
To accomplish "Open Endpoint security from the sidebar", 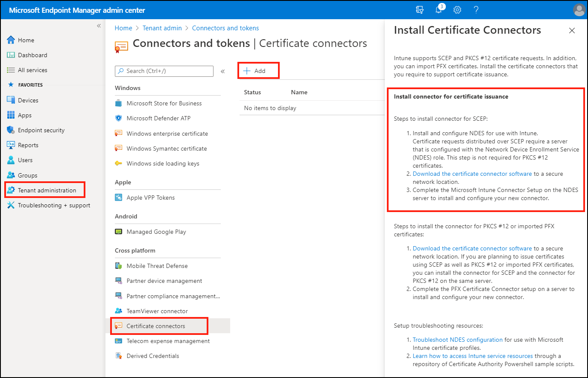I will (x=41, y=130).
